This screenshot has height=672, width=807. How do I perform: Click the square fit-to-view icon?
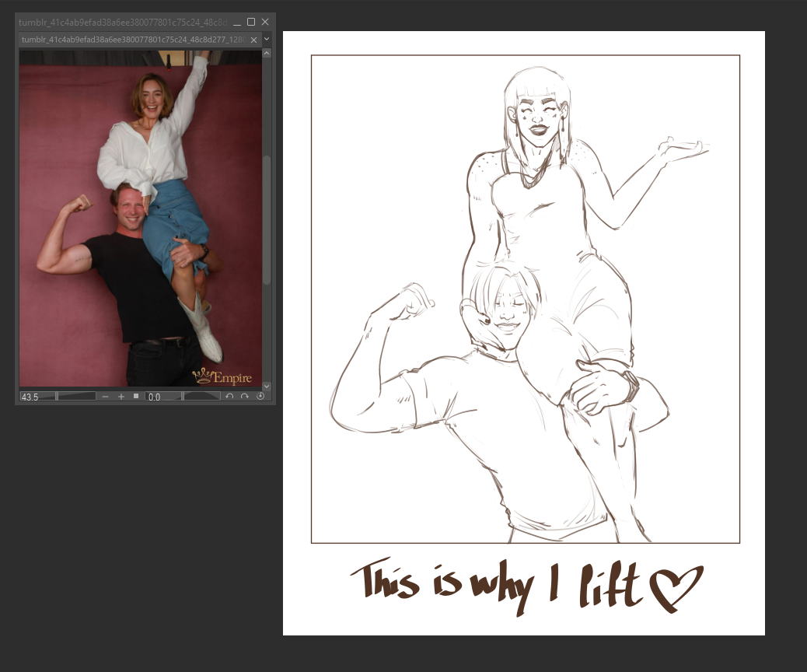[x=136, y=397]
